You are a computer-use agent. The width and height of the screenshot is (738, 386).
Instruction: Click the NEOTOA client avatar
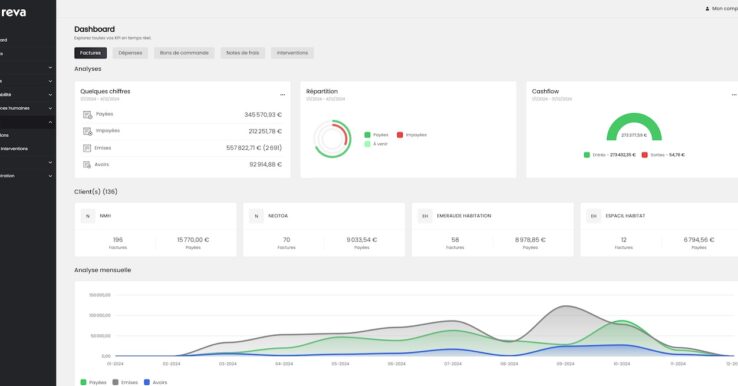click(256, 216)
